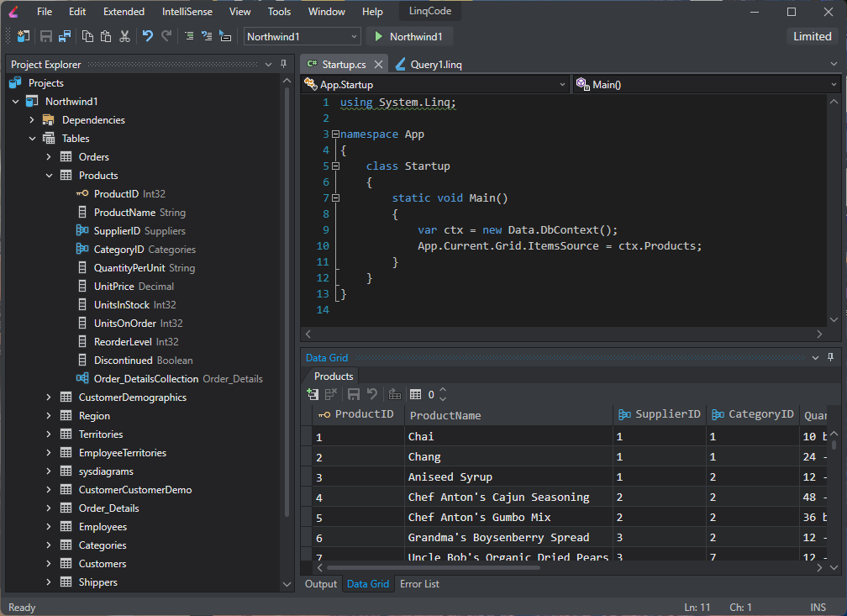The image size is (847, 616).
Task: Open the File menu
Action: (x=45, y=12)
